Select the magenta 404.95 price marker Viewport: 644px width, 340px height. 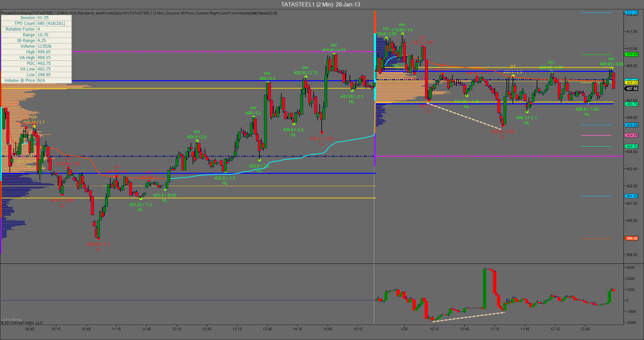pos(632,135)
